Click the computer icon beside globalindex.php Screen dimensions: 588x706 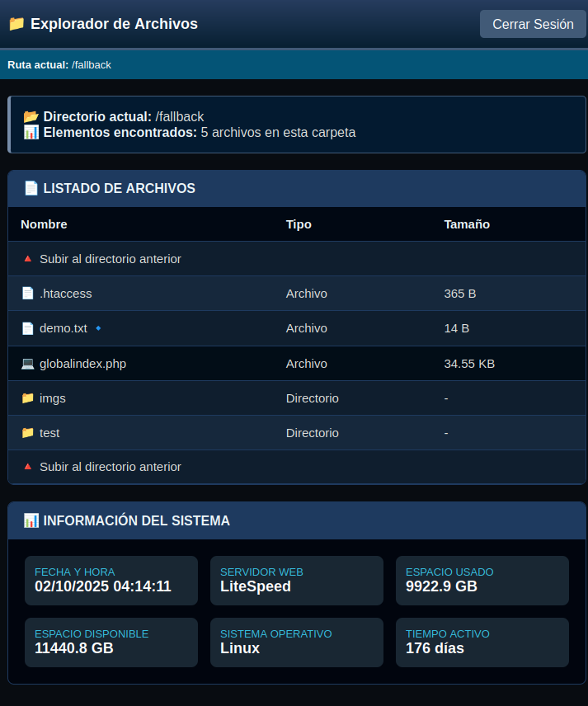pyautogui.click(x=27, y=364)
